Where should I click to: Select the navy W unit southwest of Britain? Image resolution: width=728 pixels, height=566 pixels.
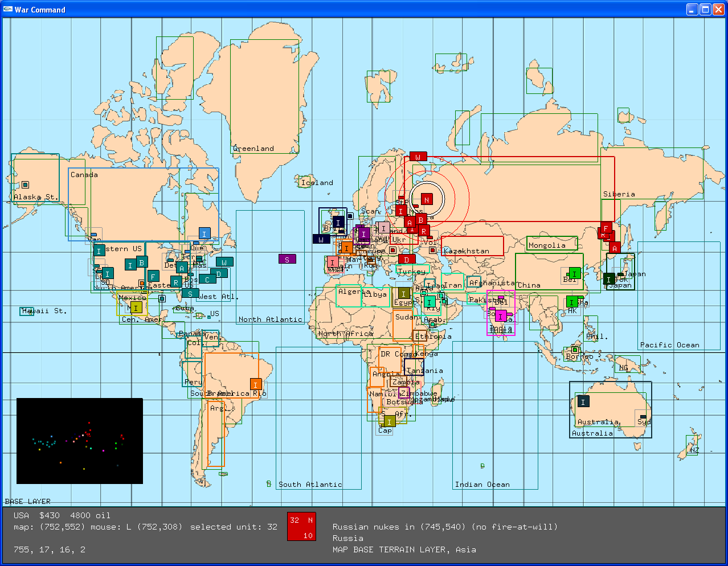click(321, 239)
